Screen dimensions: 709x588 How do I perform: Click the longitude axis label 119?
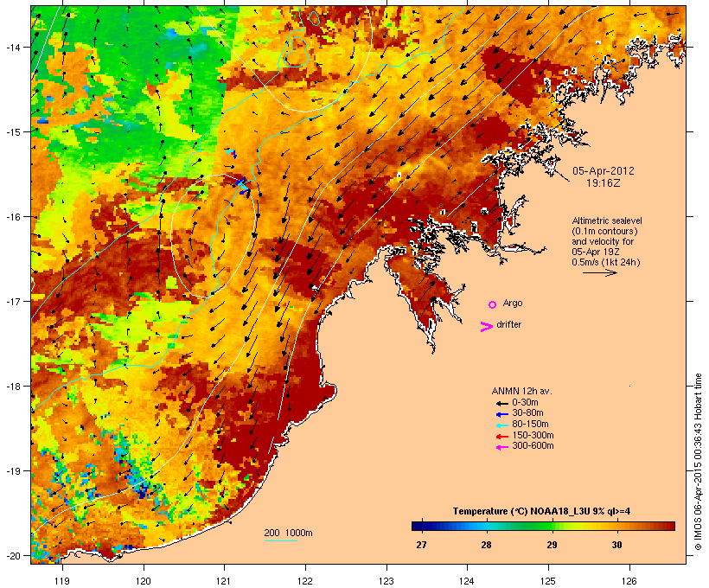62,581
